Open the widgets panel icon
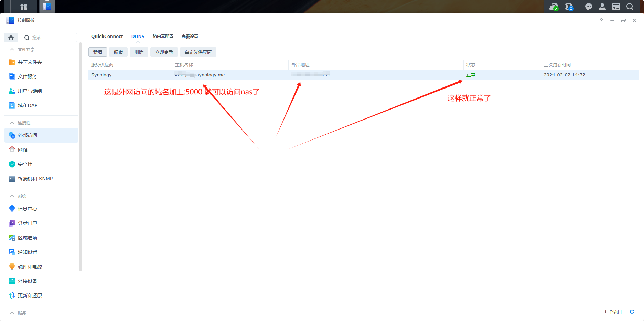This screenshot has height=321, width=644. (616, 7)
